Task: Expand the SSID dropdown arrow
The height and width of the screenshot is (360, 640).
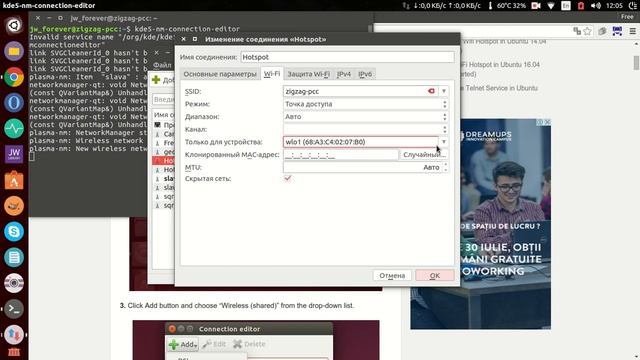Action: click(444, 91)
